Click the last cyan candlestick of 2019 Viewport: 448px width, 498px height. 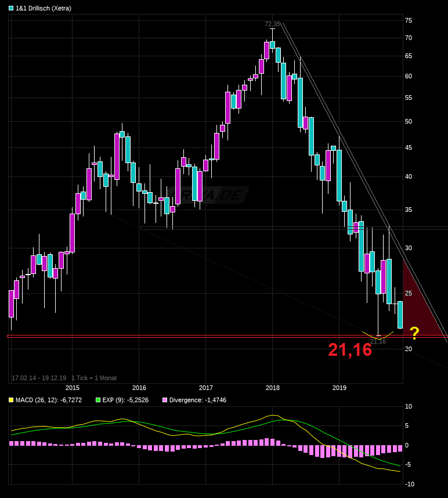(x=400, y=315)
